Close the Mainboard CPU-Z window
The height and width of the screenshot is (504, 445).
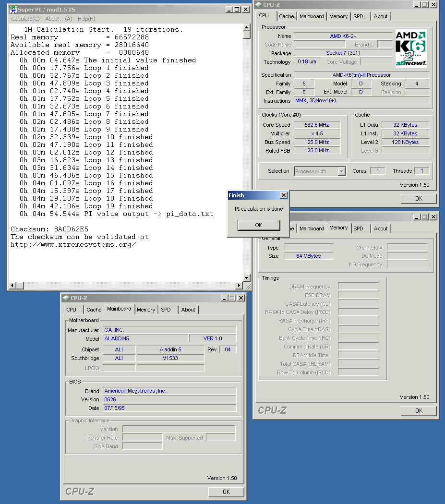(x=241, y=298)
